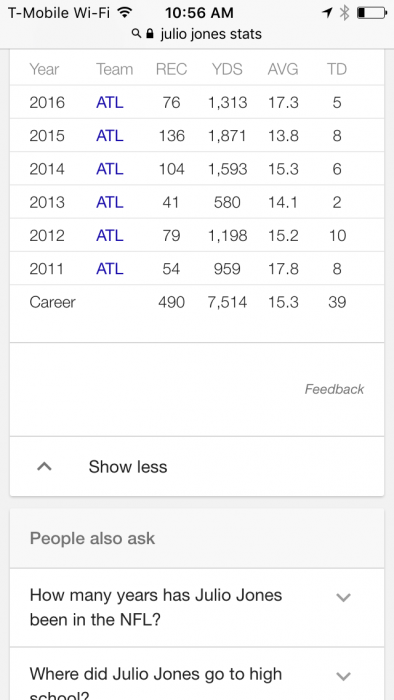Open the ATL link in the 2012 row
Screen dimensions: 394x700
pos(109,236)
